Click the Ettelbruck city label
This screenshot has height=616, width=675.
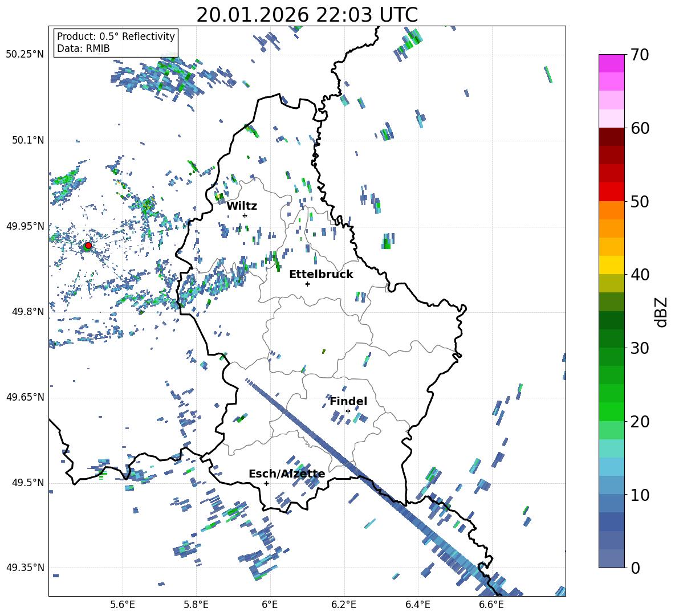321,274
